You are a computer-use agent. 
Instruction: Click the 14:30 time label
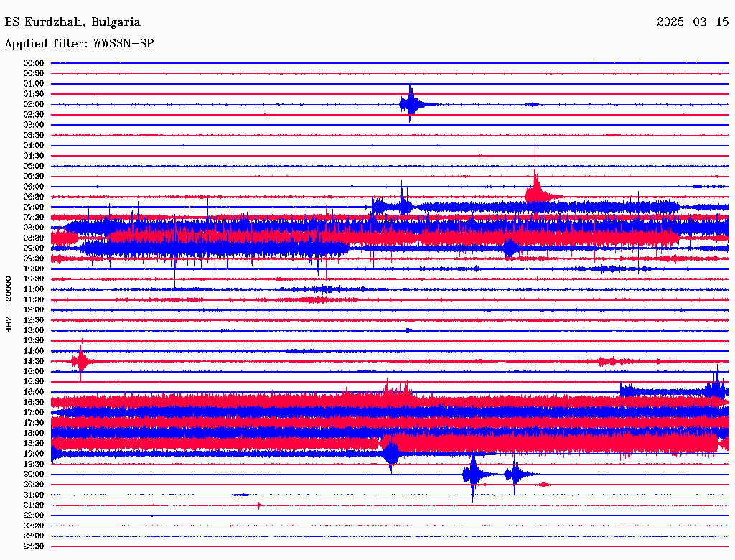pos(34,361)
